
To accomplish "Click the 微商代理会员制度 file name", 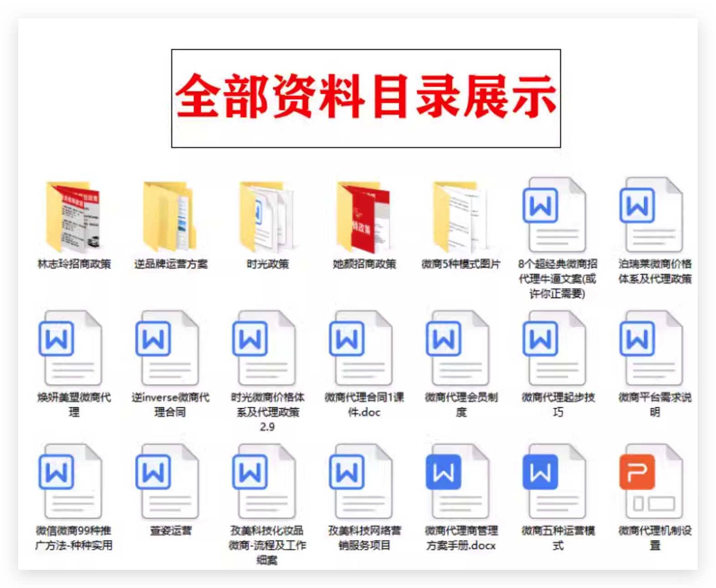I will pyautogui.click(x=461, y=405).
